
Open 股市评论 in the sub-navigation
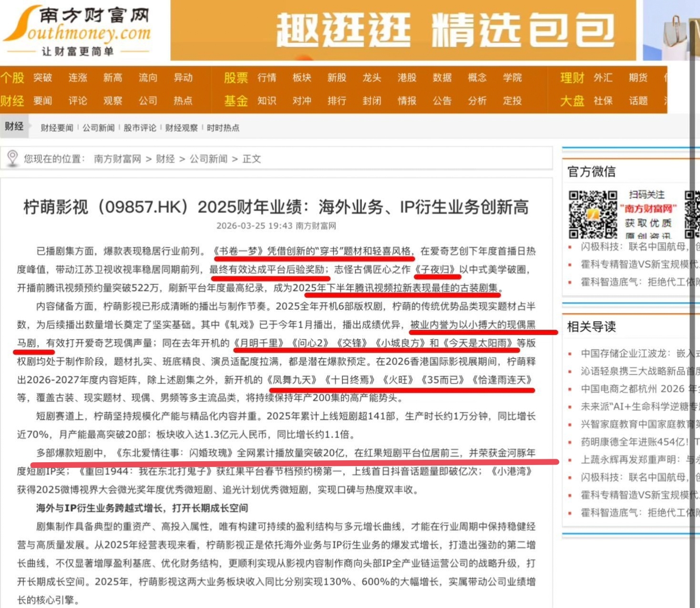(x=140, y=128)
